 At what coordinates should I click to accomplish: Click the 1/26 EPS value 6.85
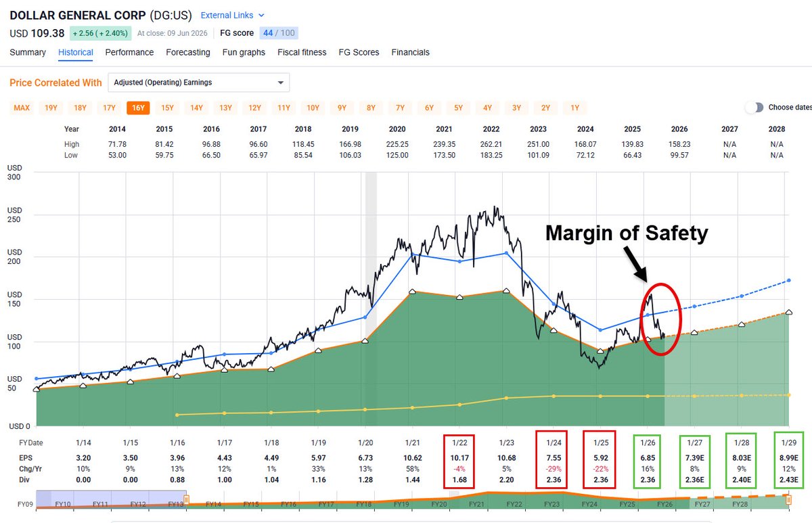pos(647,458)
